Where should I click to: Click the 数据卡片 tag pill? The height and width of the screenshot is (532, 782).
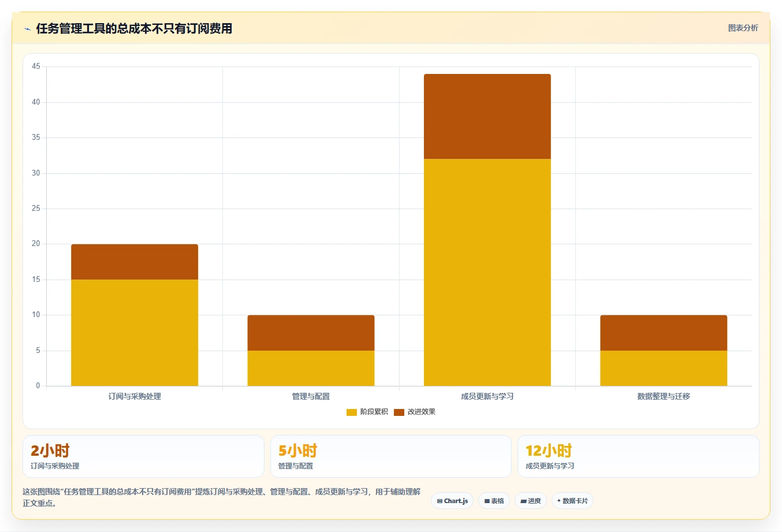tap(572, 501)
